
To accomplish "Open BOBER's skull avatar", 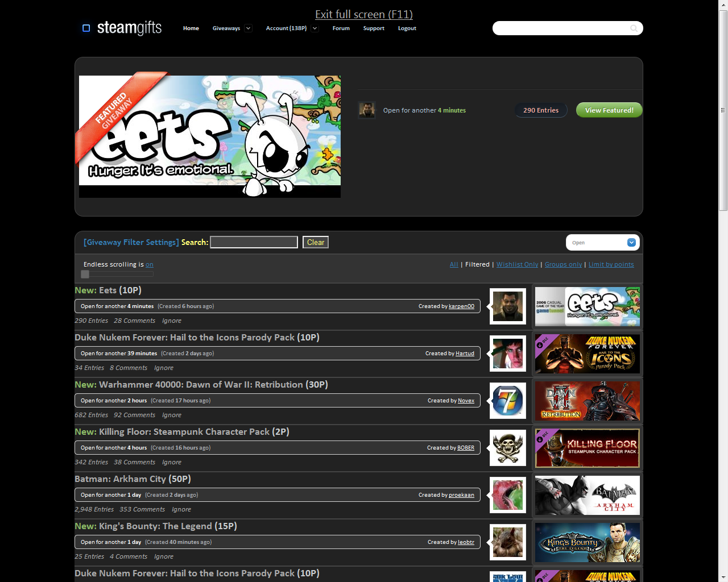I will pos(508,448).
